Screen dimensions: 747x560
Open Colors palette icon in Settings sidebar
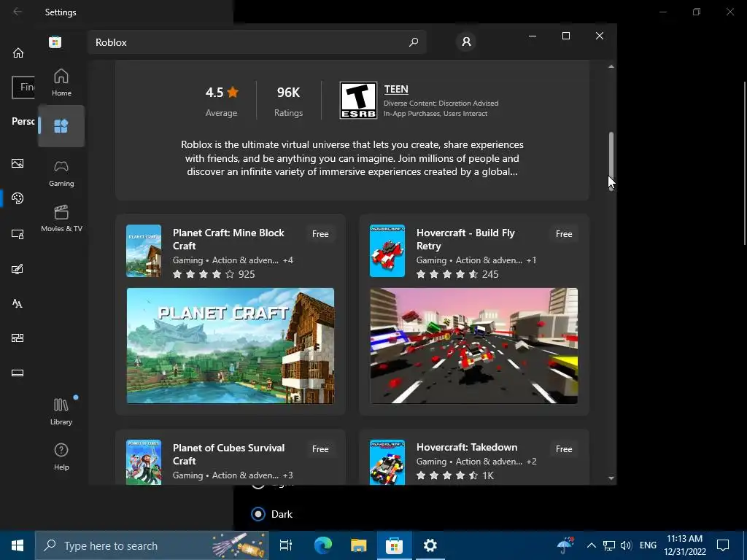18,198
